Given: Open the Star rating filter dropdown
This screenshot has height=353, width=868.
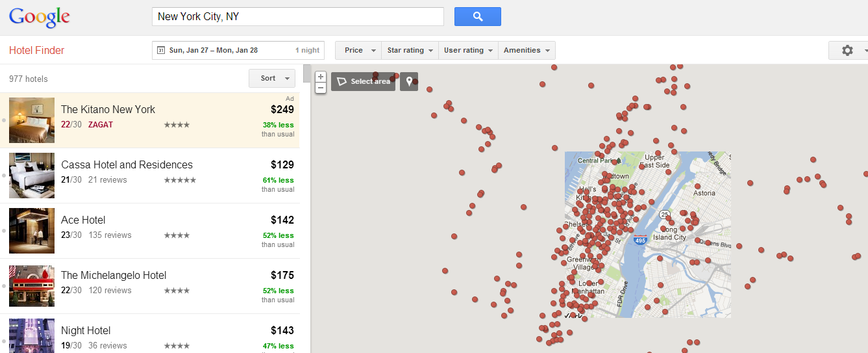Looking at the screenshot, I should 410,50.
